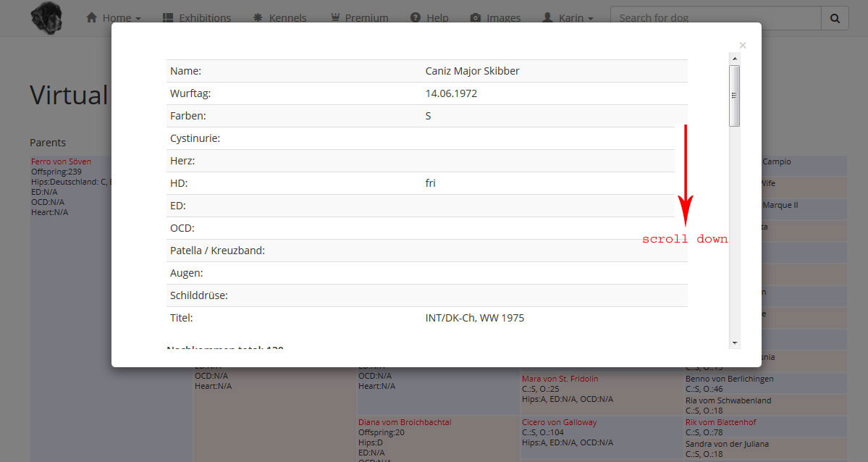The image size is (868, 462).
Task: Open Ferro von Söven in the pedigree
Action: click(x=61, y=161)
